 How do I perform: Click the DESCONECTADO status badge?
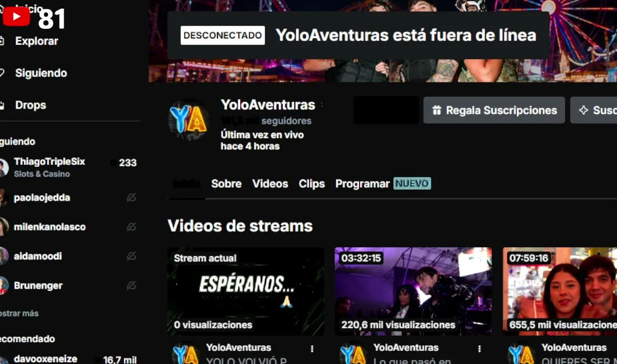point(223,35)
